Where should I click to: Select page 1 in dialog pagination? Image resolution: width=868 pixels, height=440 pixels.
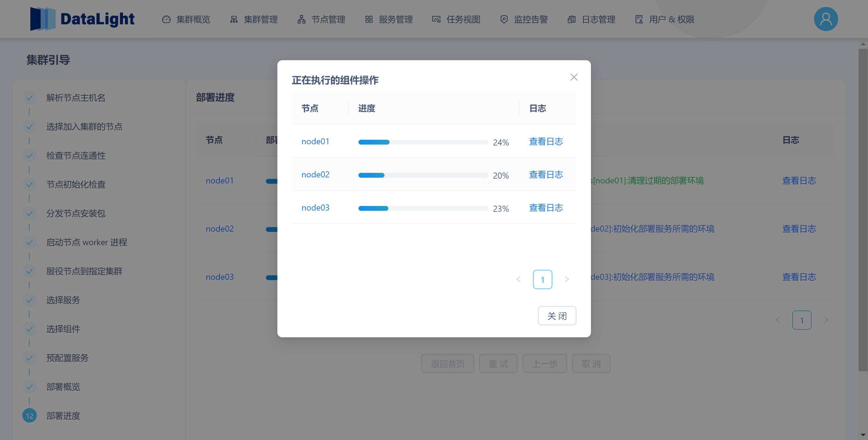click(x=542, y=279)
